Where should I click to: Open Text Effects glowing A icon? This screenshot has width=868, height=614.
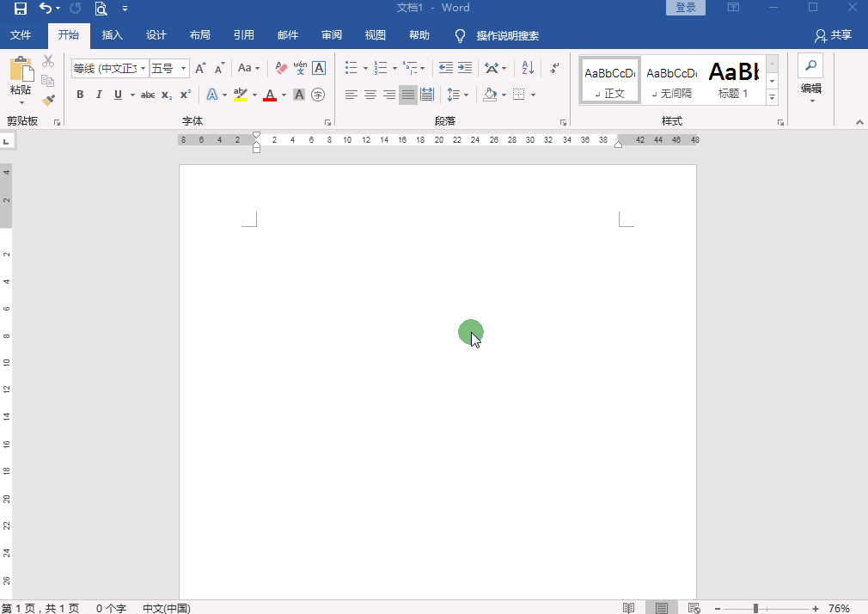[x=212, y=95]
